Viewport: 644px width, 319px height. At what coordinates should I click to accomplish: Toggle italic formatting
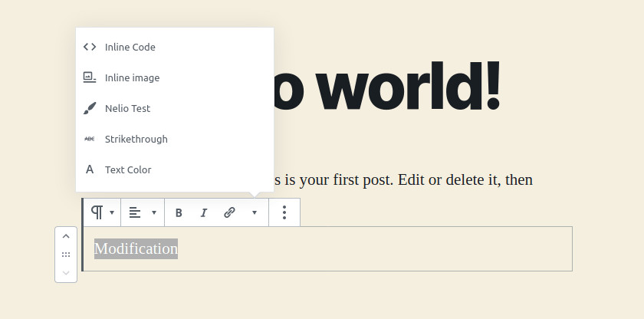click(204, 212)
